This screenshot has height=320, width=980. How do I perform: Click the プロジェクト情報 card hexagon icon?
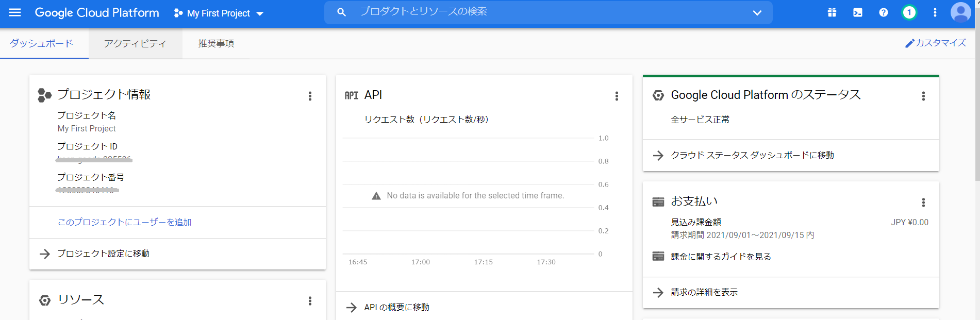click(x=44, y=95)
